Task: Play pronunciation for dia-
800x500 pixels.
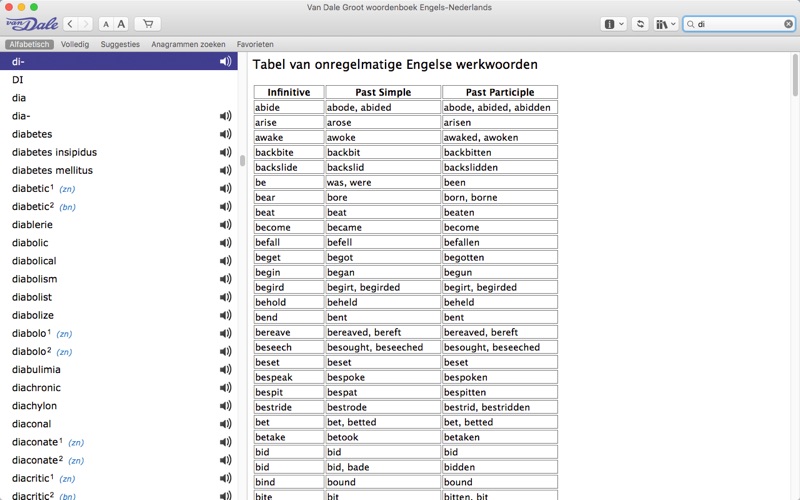Action: click(x=226, y=116)
